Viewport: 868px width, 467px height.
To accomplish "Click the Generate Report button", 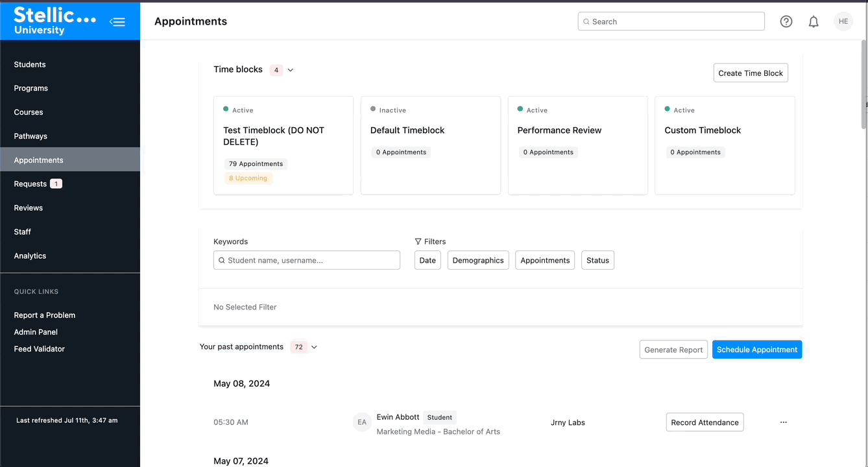I will (x=673, y=350).
